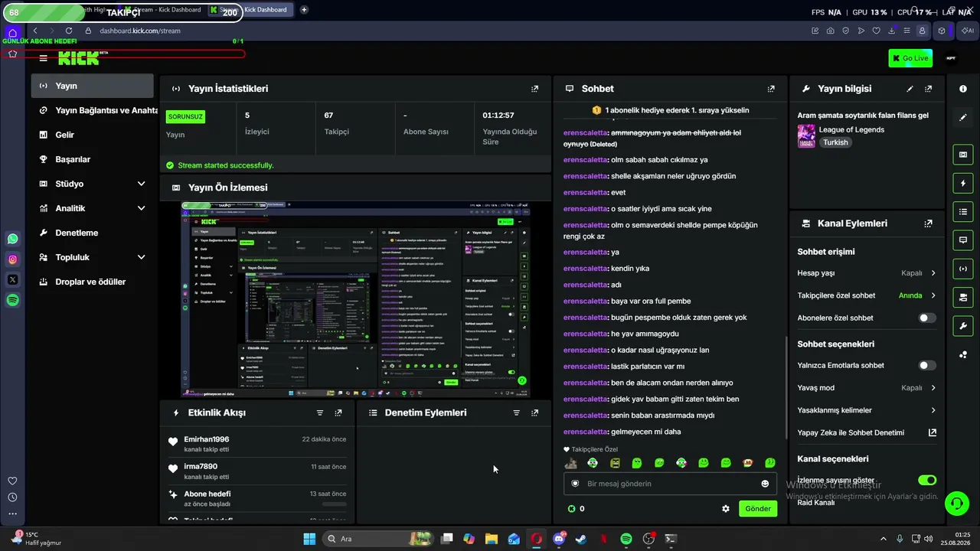Toggle Yalnızca Emotlarla sohbet switch

(x=927, y=366)
